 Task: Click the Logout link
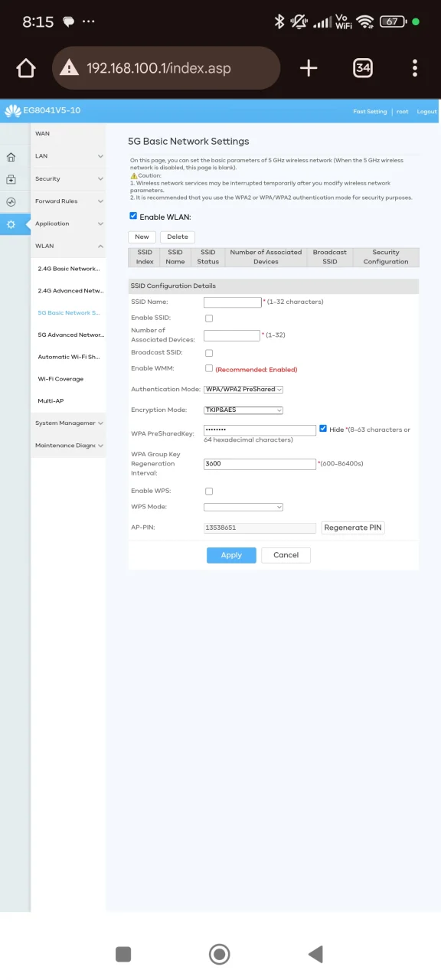pyautogui.click(x=426, y=112)
